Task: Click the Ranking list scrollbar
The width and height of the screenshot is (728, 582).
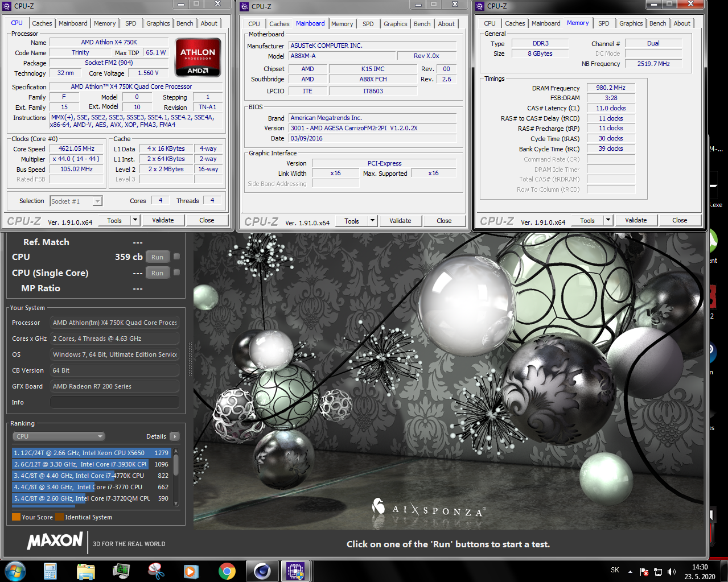Action: click(x=176, y=477)
